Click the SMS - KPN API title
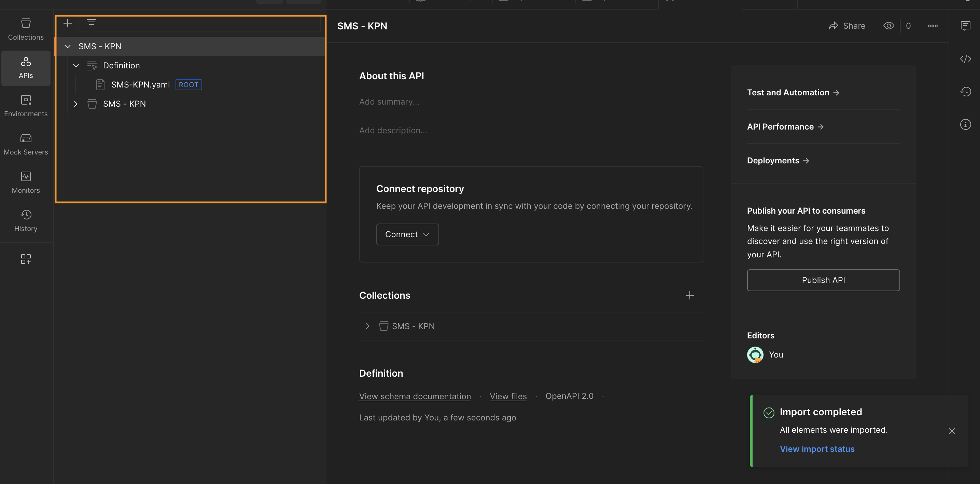The width and height of the screenshot is (980, 484). pyautogui.click(x=362, y=26)
